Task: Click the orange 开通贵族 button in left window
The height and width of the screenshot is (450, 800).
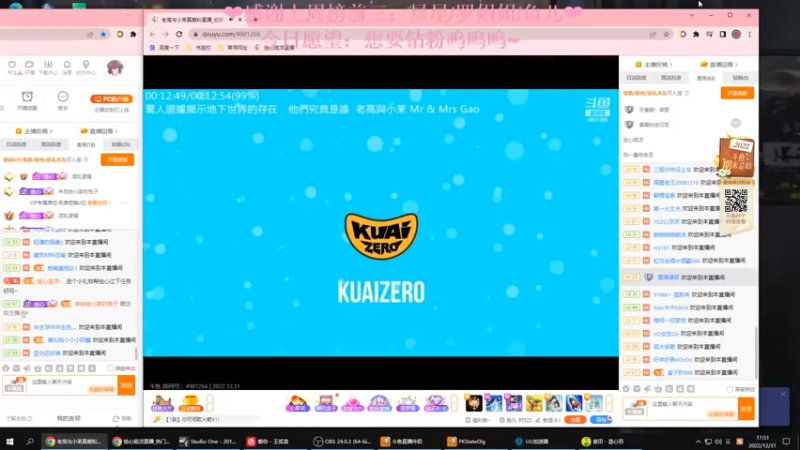Action: (x=117, y=160)
